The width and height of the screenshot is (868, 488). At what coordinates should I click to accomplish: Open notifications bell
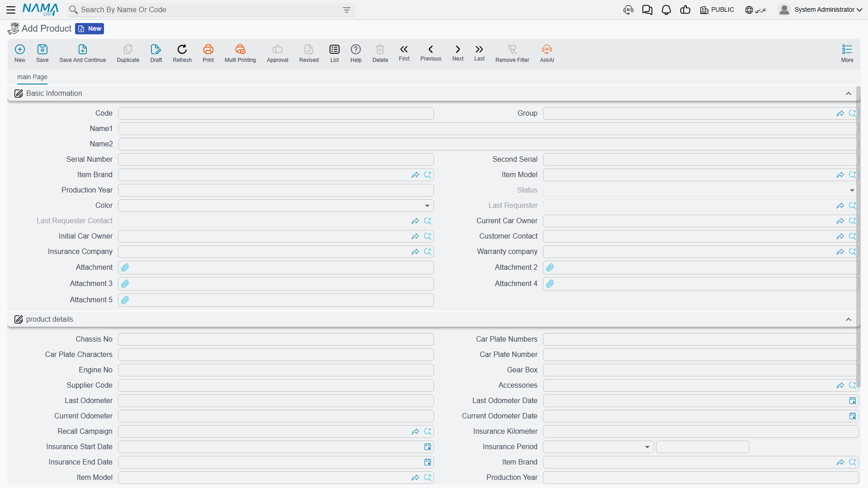tap(666, 10)
